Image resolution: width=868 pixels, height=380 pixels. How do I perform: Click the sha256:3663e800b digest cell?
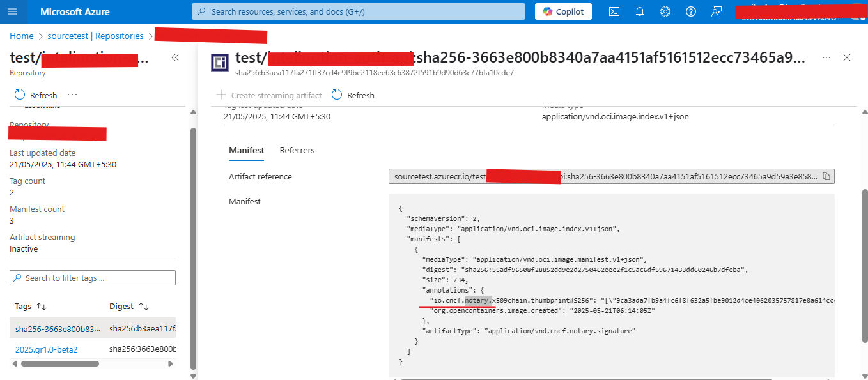(142, 349)
